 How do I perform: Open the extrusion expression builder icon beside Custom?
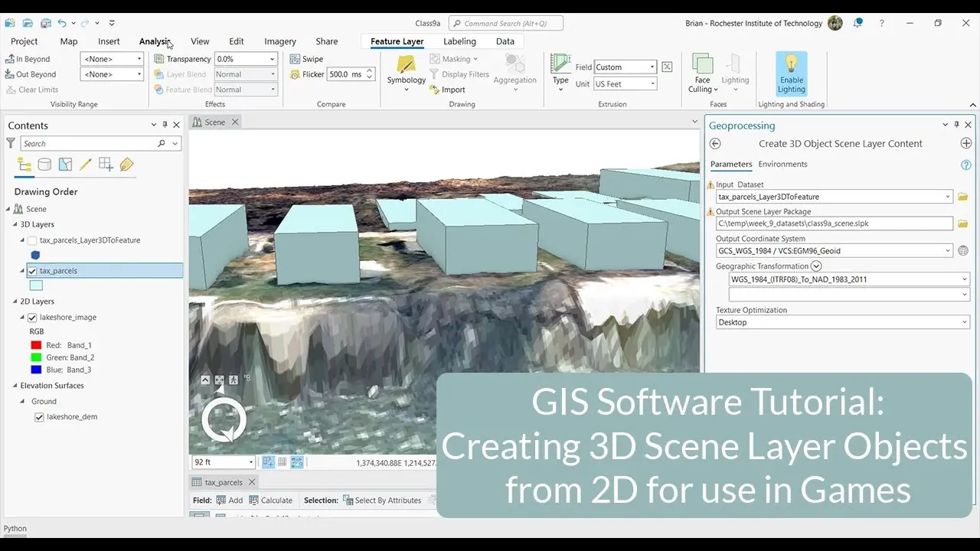pyautogui.click(x=667, y=67)
